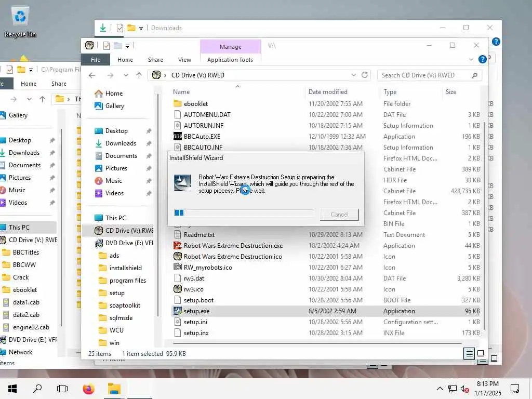Expand the address bar history dropdown

tap(353, 75)
